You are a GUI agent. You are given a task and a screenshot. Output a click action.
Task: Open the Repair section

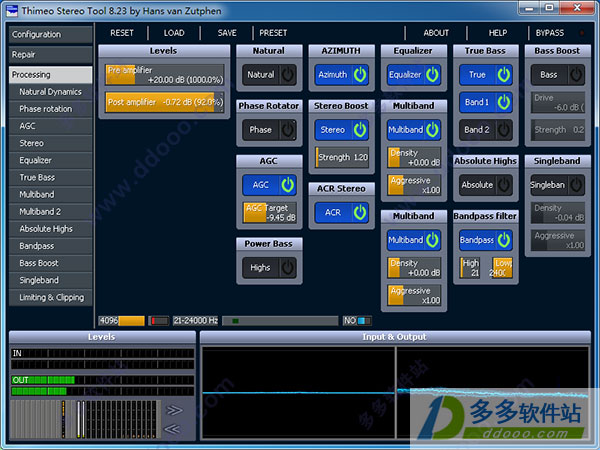click(x=51, y=55)
